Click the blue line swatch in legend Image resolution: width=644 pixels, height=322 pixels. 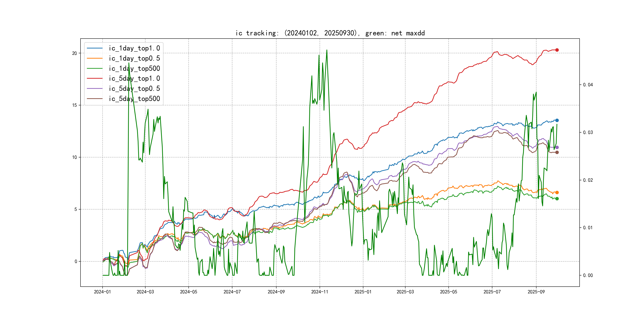[95, 48]
